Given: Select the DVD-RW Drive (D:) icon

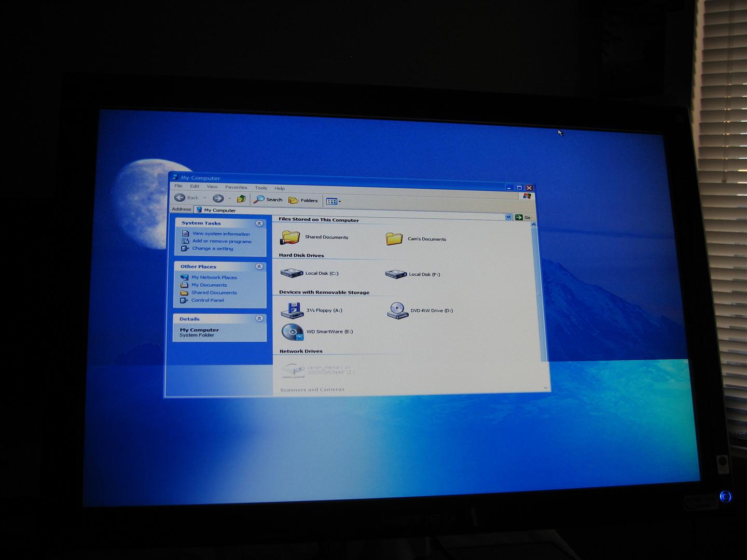Looking at the screenshot, I should tap(397, 310).
